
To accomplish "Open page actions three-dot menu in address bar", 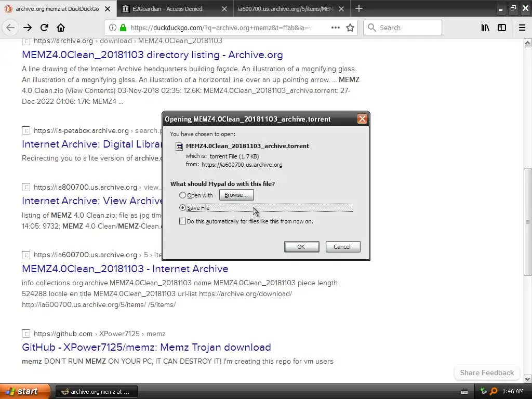I will [335, 28].
